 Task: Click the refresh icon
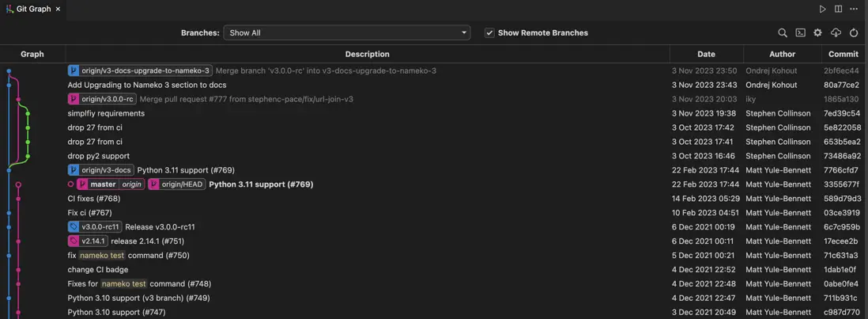(x=854, y=32)
